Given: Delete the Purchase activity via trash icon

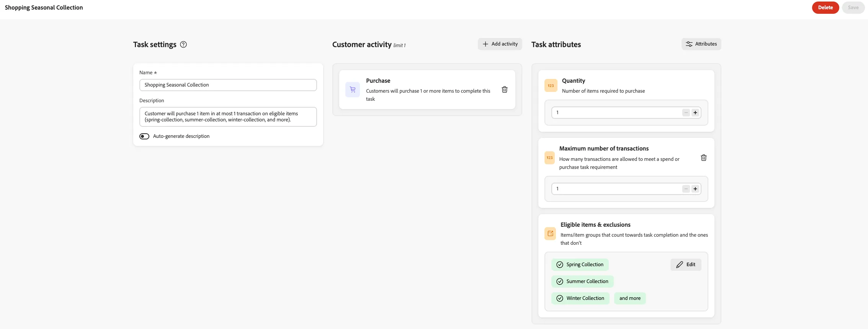Looking at the screenshot, I should point(505,90).
